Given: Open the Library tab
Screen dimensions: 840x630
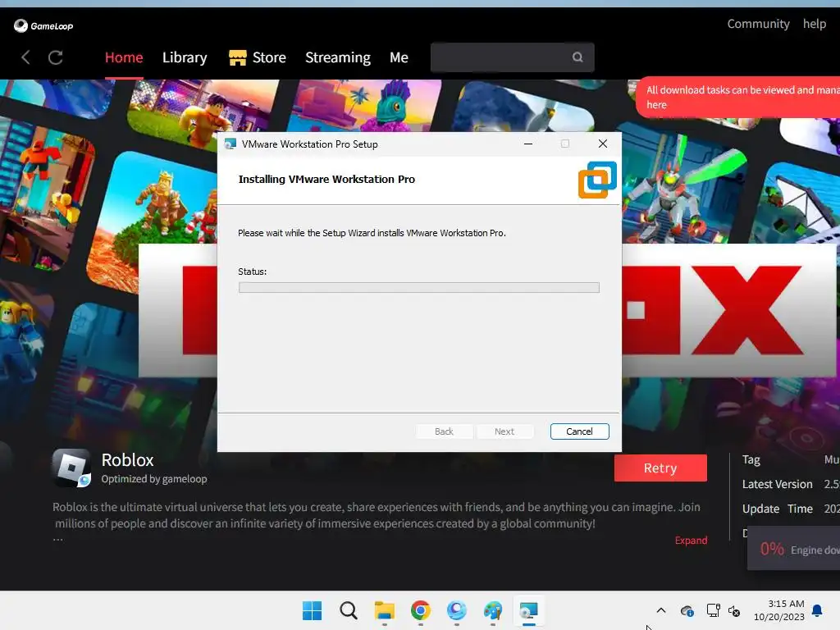Looking at the screenshot, I should pyautogui.click(x=185, y=57).
